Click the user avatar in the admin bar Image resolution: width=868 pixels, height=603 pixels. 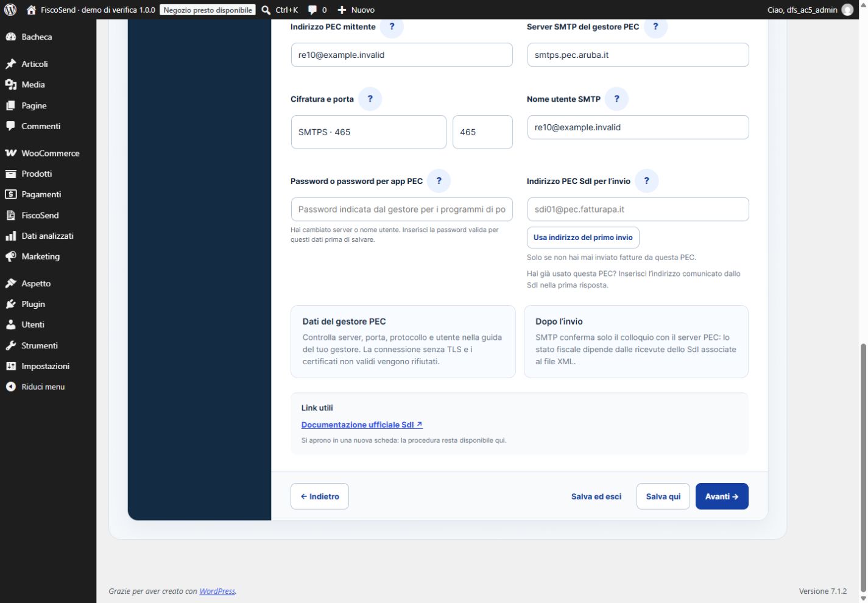847,10
